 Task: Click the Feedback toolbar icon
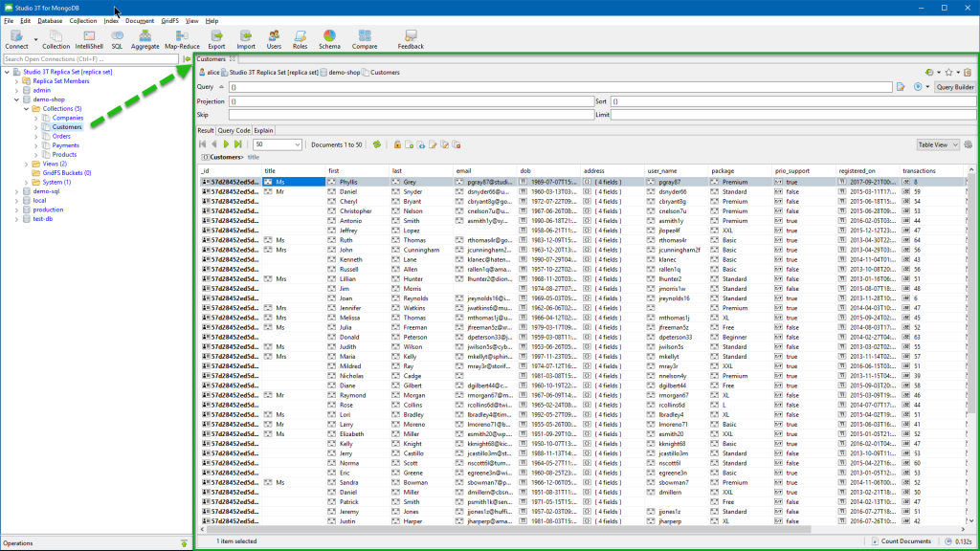click(411, 39)
